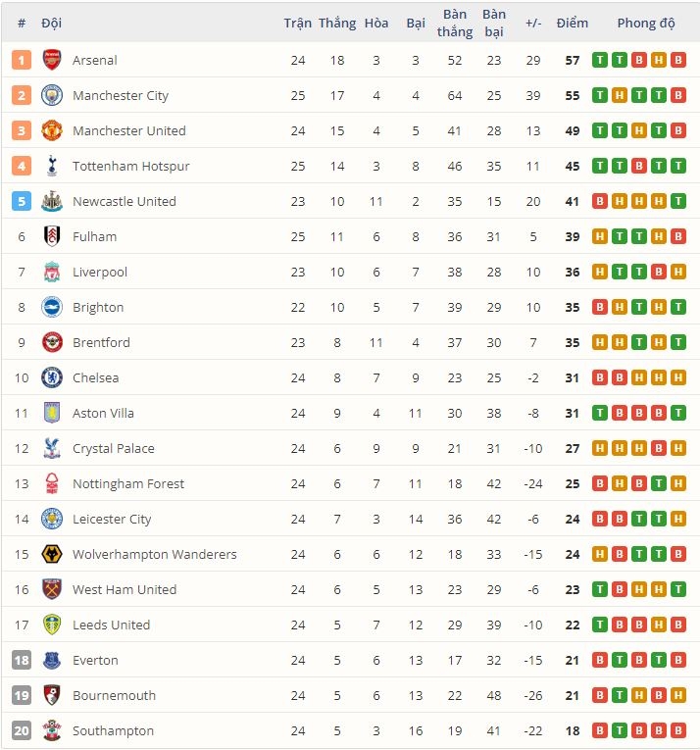The image size is (700, 750).
Task: Click the Wolverhampton Wanderers crest icon
Action: [x=52, y=554]
